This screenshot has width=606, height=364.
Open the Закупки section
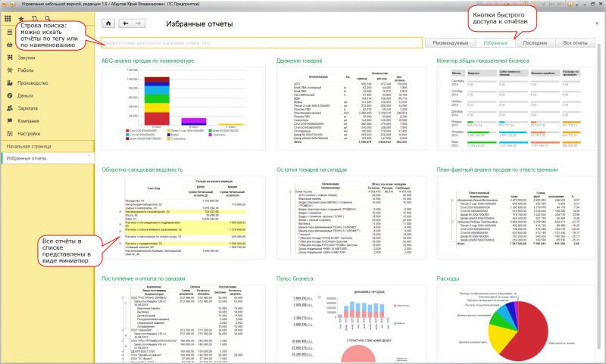coord(27,57)
